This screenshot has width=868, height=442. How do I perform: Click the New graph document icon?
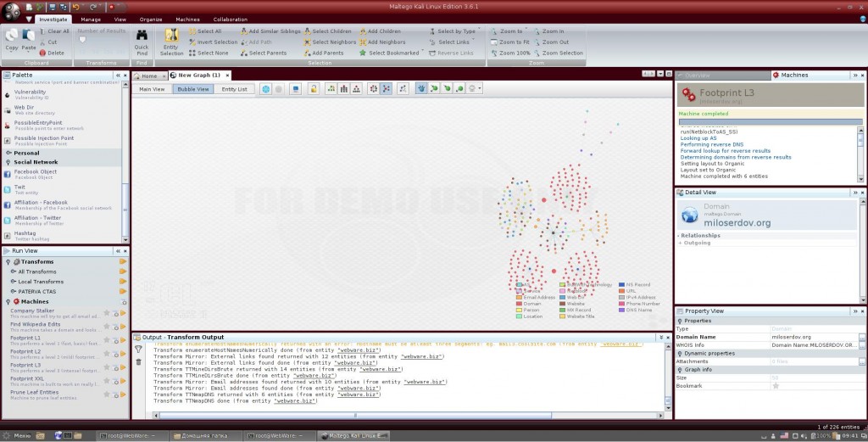[28, 7]
